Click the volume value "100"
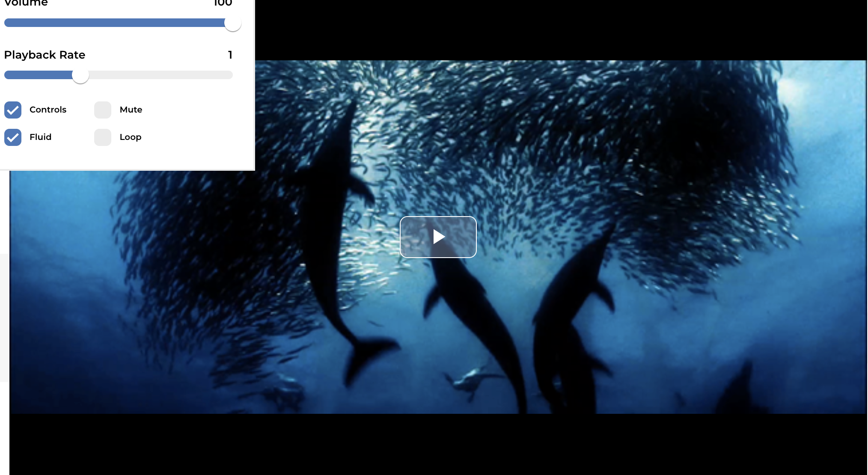The width and height of the screenshot is (868, 475). [223, 3]
